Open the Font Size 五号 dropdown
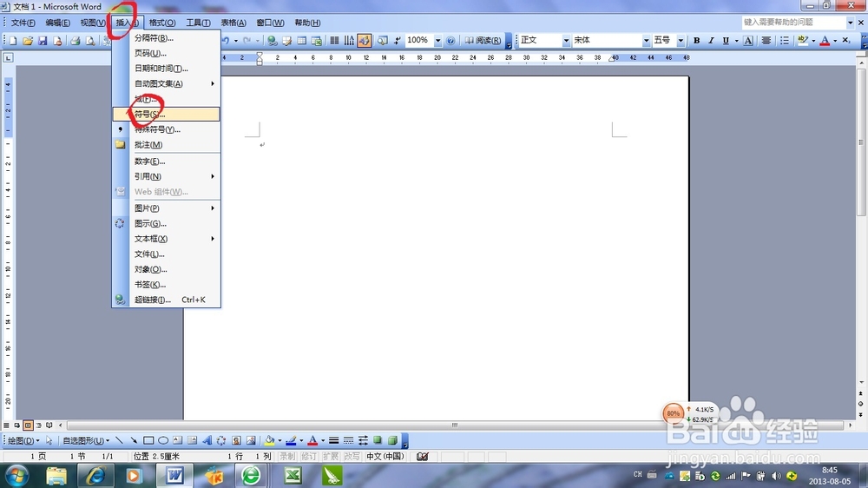Viewport: 868px width, 488px height. point(681,41)
